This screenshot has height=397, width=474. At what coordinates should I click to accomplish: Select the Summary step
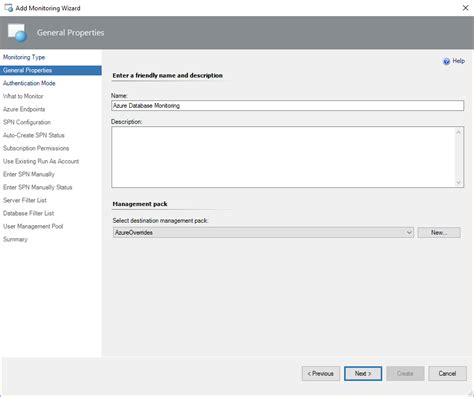pos(15,239)
